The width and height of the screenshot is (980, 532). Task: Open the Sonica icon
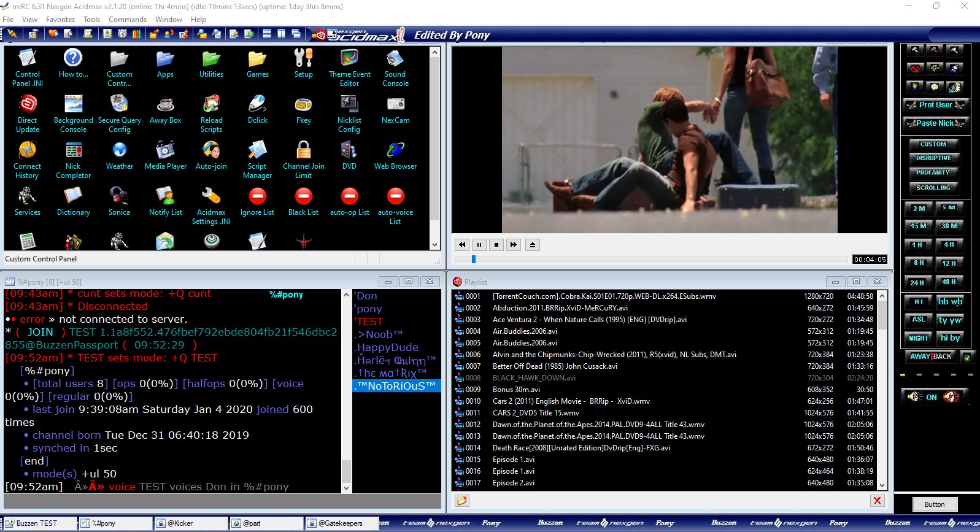pos(119,201)
